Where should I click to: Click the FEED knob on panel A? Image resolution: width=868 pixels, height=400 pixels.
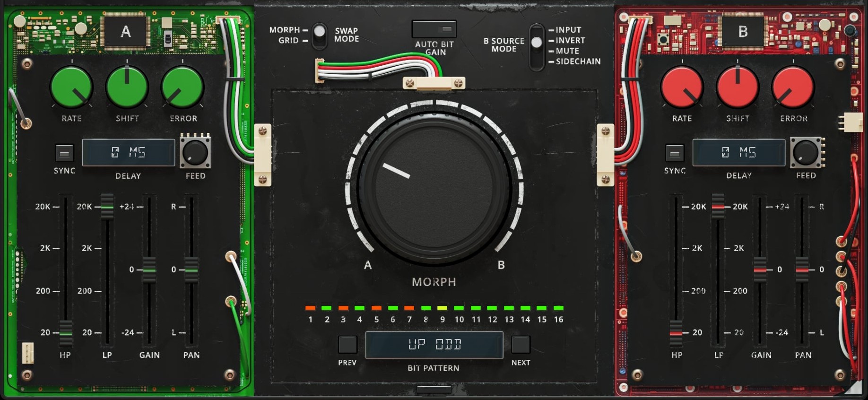[195, 152]
